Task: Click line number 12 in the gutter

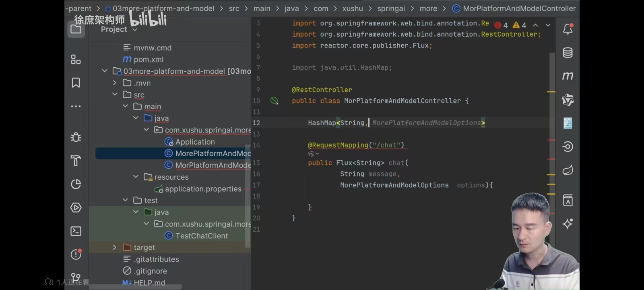Action: (x=256, y=123)
